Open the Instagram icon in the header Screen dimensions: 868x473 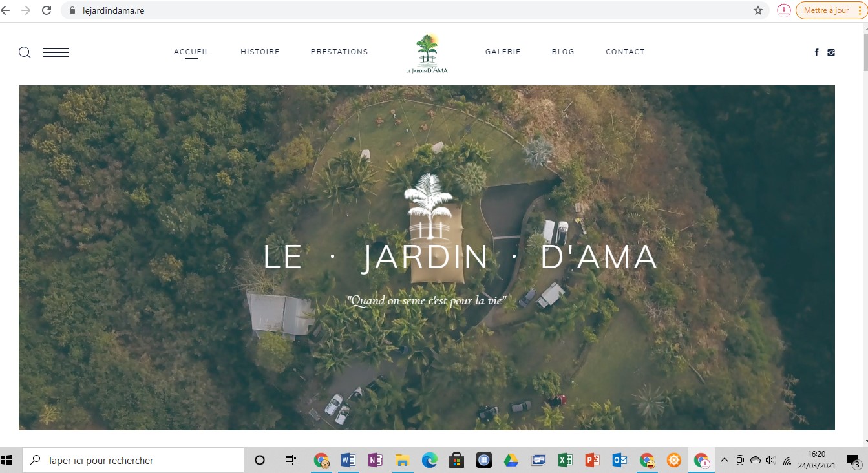click(831, 52)
